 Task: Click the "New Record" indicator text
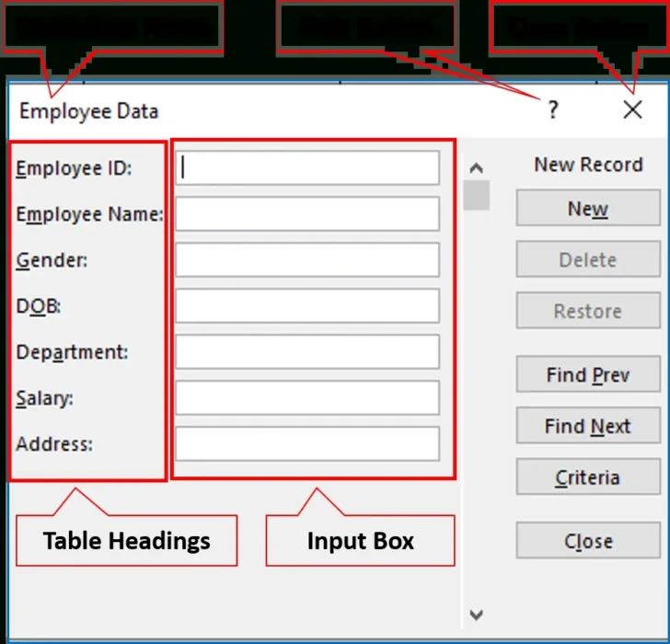coord(588,165)
